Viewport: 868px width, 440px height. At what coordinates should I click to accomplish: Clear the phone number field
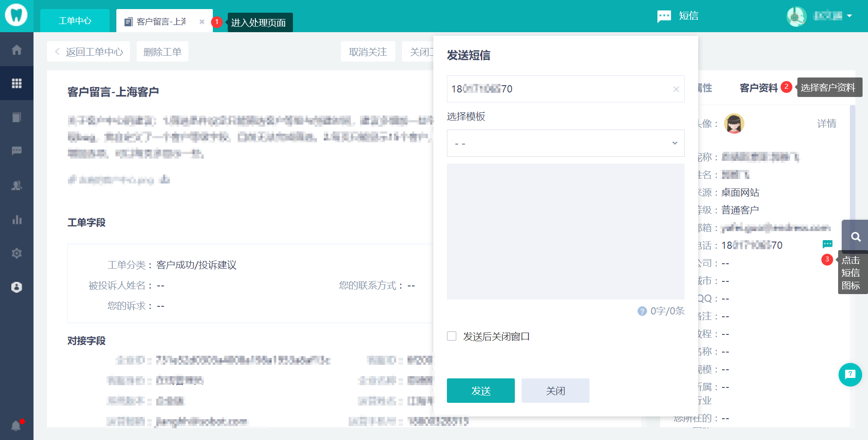pos(676,89)
